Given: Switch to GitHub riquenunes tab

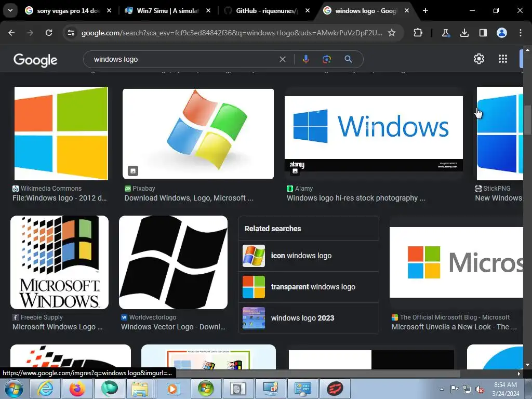Looking at the screenshot, I should (x=267, y=10).
